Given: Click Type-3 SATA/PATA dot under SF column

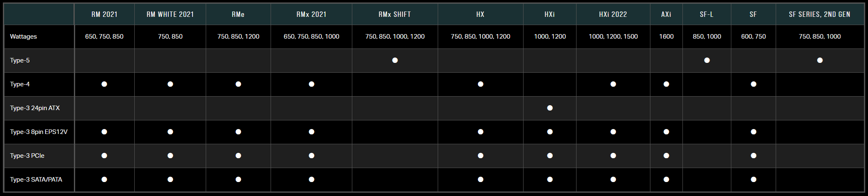Looking at the screenshot, I should 753,180.
